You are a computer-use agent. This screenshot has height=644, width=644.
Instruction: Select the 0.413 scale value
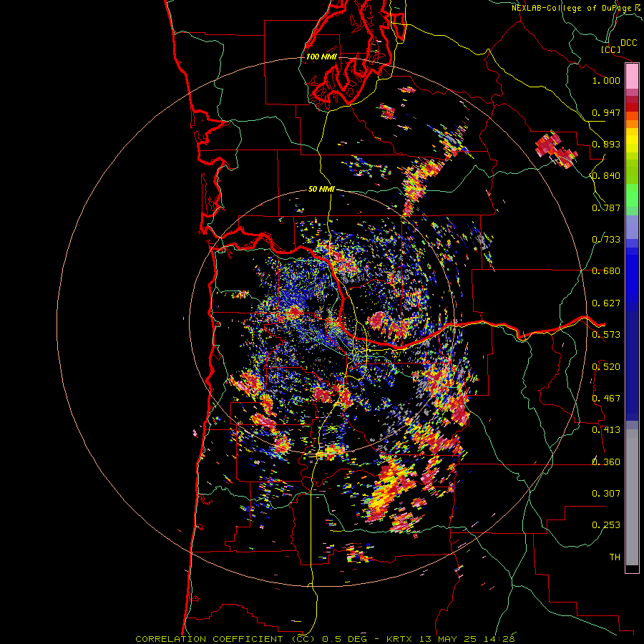[606, 430]
